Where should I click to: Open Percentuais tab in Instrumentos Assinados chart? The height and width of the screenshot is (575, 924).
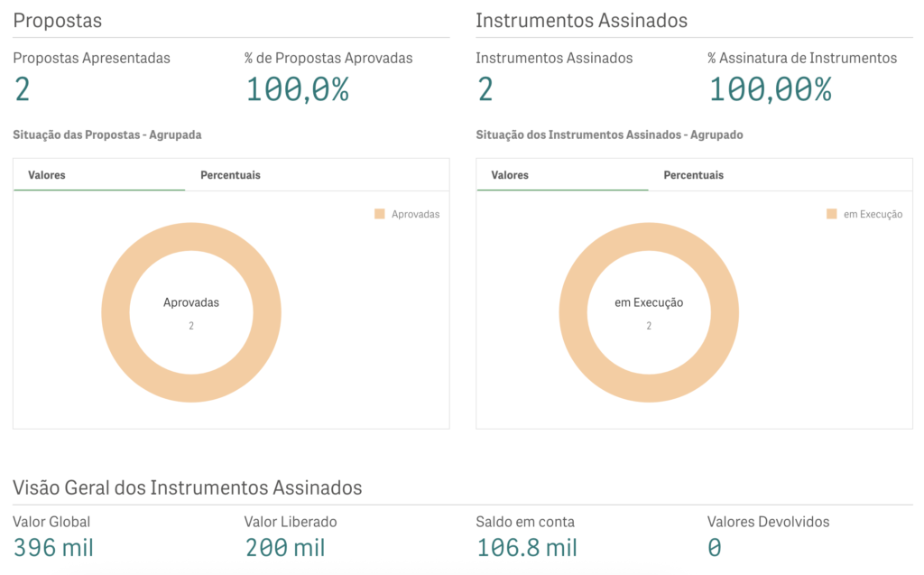(693, 175)
